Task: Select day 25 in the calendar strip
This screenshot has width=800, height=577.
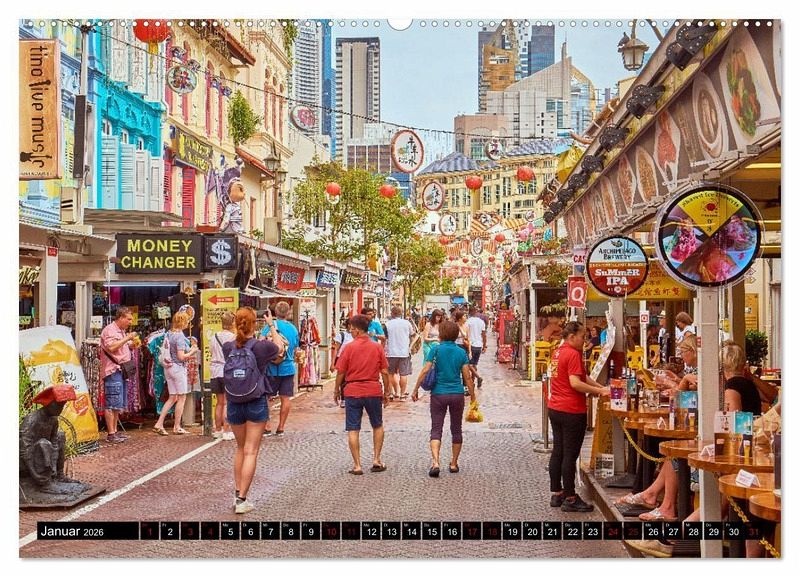Action: click(x=633, y=531)
